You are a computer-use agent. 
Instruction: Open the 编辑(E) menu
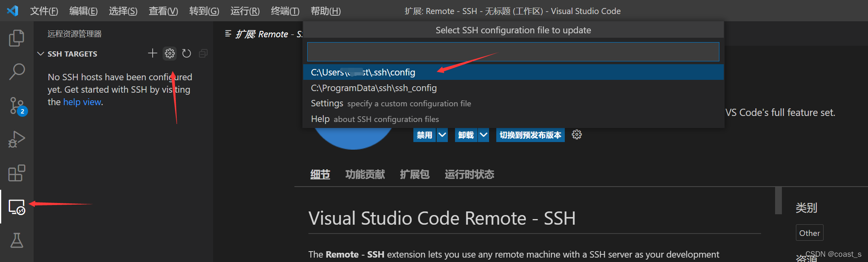pyautogui.click(x=83, y=11)
